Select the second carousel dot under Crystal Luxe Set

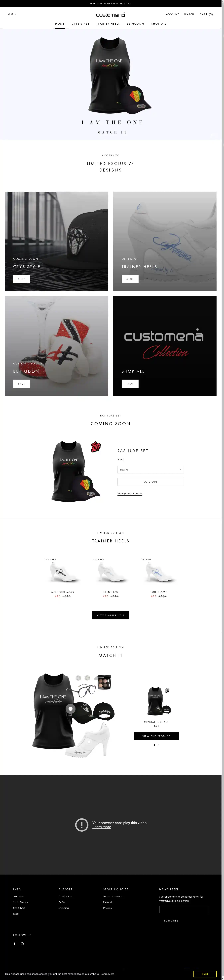point(158,745)
